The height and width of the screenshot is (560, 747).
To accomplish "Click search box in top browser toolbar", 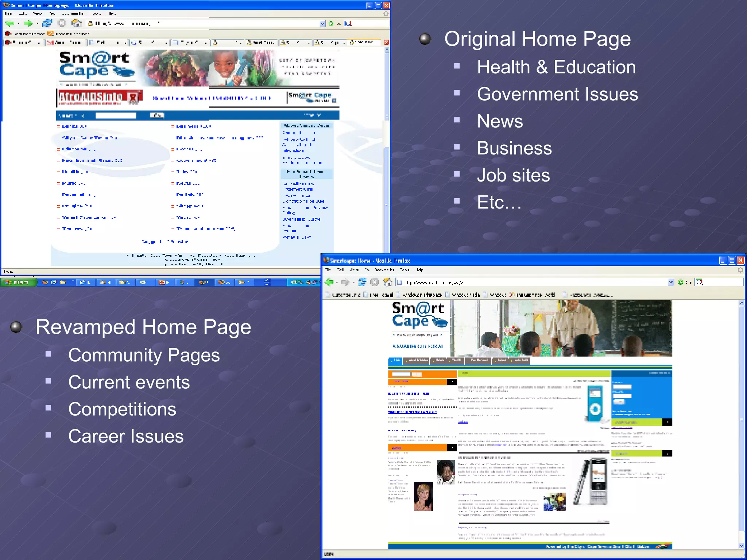I will pos(367,23).
